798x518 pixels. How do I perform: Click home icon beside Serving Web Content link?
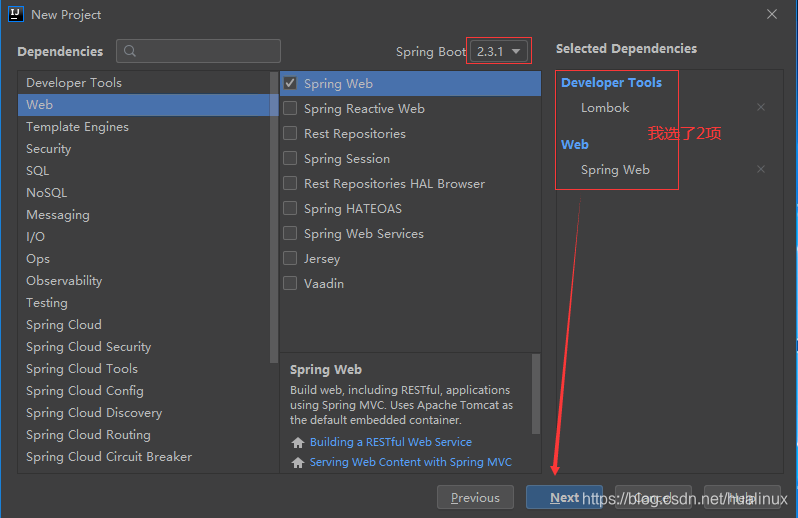point(298,462)
